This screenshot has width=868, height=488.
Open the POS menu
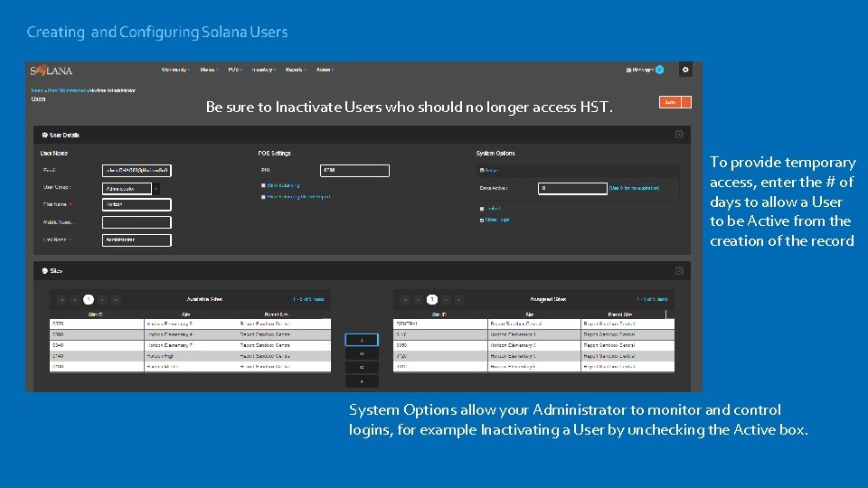pyautogui.click(x=235, y=70)
